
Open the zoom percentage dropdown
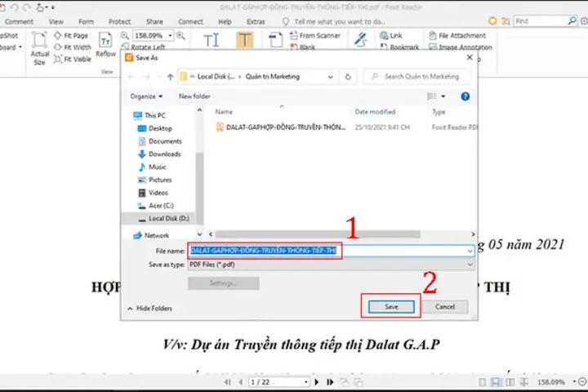tap(170, 36)
